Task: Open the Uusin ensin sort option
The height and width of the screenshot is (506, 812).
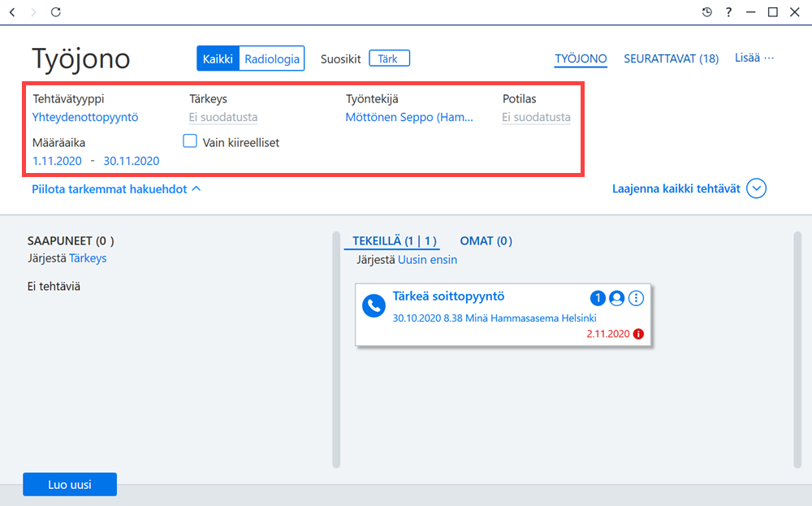Action: point(428,259)
